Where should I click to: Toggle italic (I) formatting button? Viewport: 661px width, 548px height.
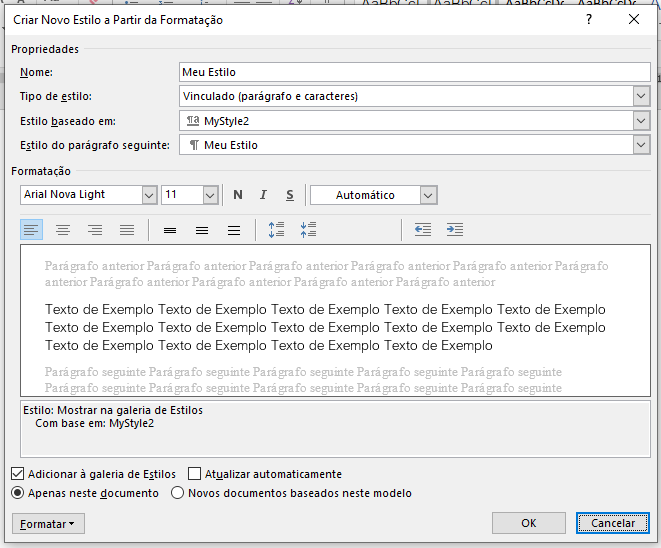tap(264, 195)
